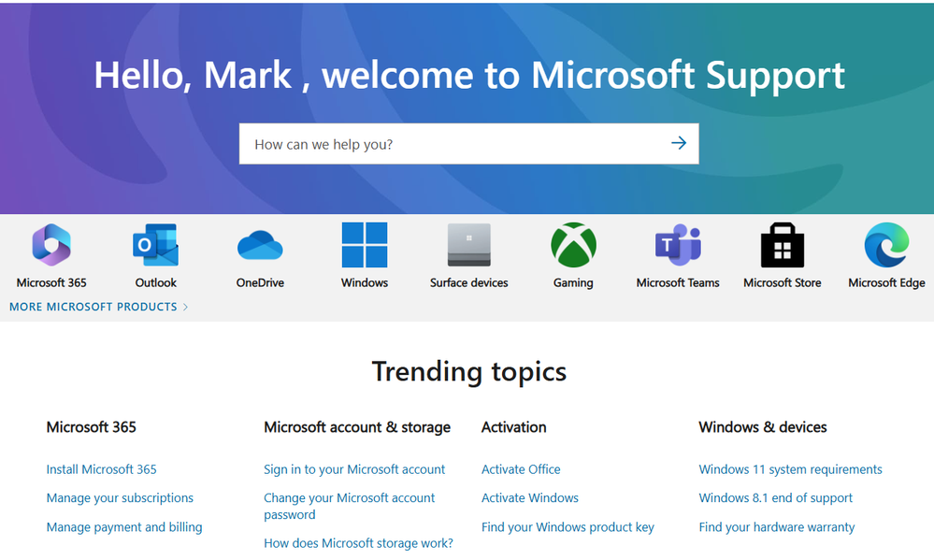Open Manage your subscriptions link

[120, 498]
